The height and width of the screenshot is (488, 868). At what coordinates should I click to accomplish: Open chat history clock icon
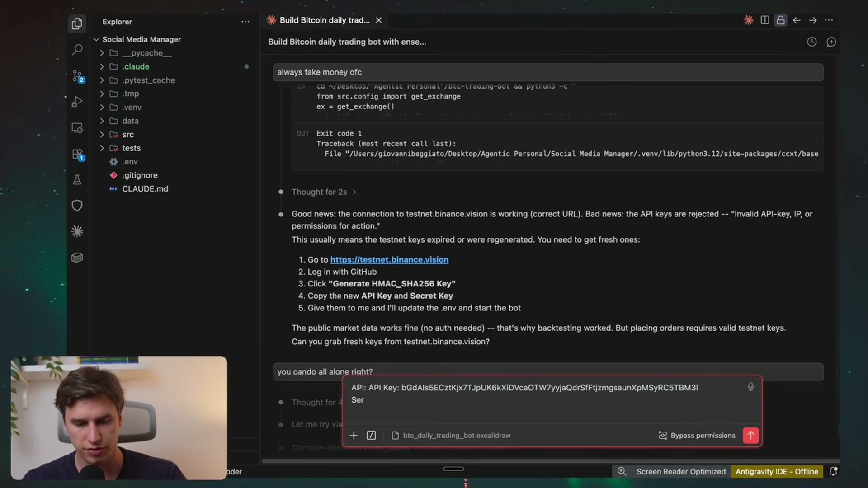click(812, 42)
